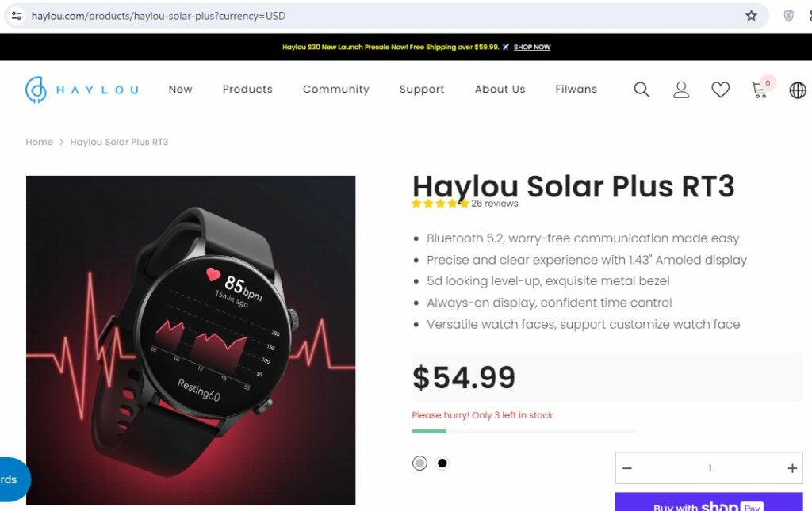Open the globe language selector icon
812x511 pixels.
pos(798,90)
